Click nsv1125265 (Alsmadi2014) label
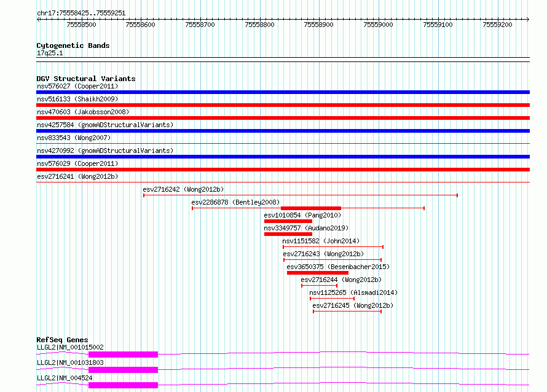This screenshot has width=547, height=392. (353, 292)
